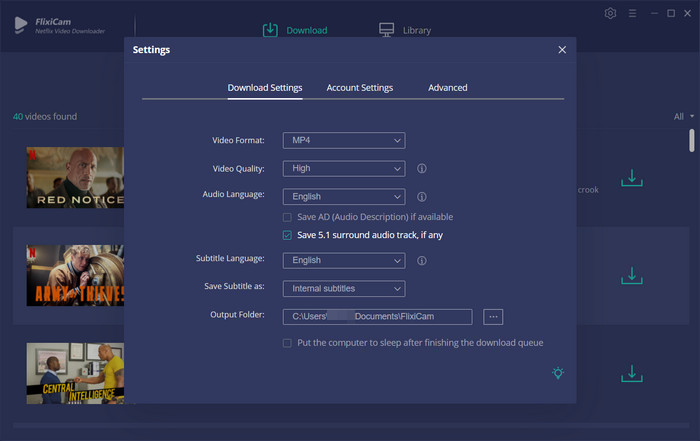
Task: Browse for output folder with ellipsis button
Action: [x=493, y=317]
